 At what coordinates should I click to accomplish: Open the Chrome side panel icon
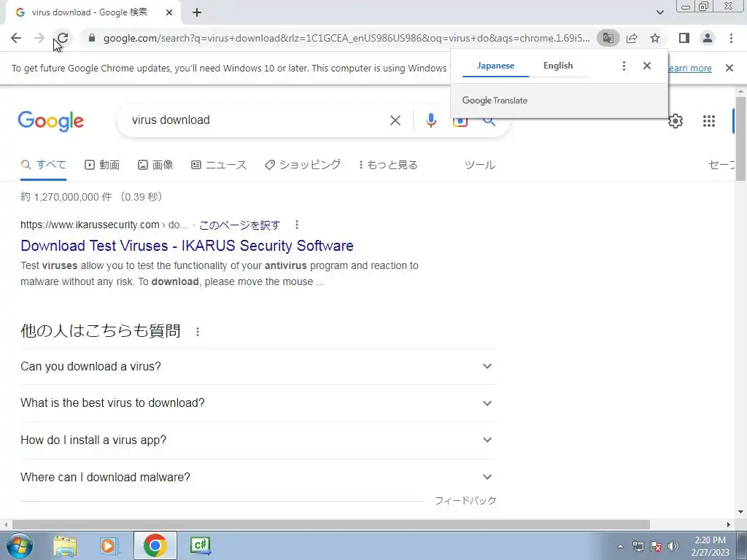tap(684, 38)
